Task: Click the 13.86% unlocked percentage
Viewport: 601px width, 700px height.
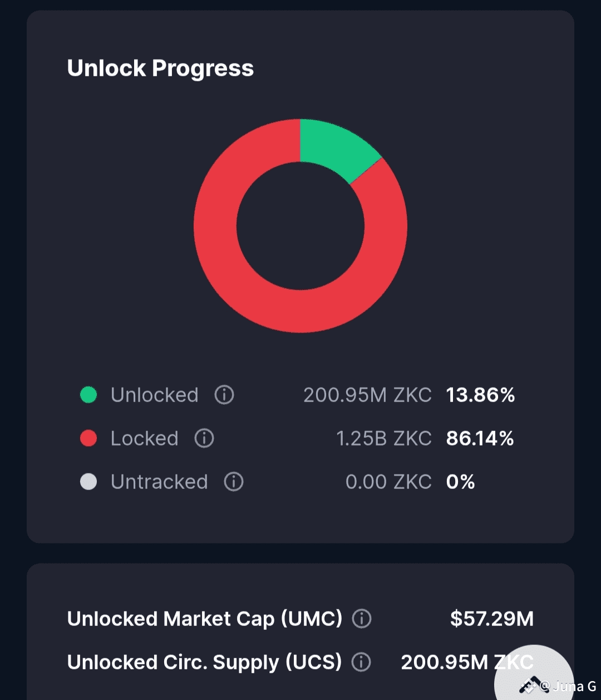Action: pyautogui.click(x=480, y=395)
